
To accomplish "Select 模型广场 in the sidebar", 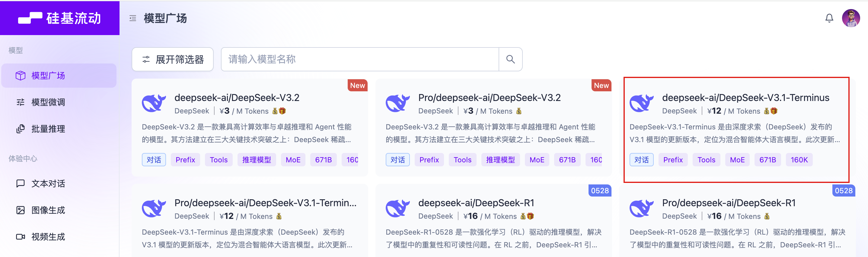I will [x=59, y=76].
